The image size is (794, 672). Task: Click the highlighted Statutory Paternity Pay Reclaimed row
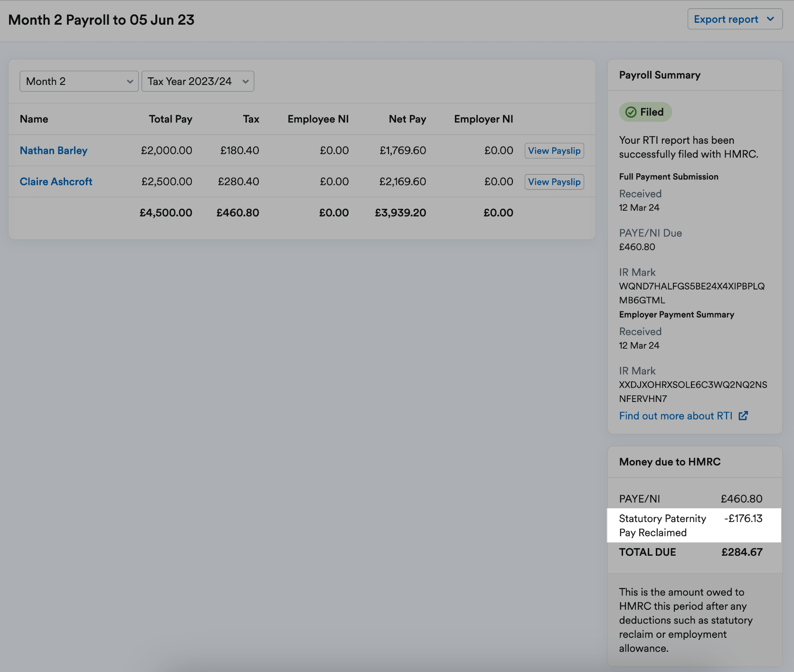point(693,525)
